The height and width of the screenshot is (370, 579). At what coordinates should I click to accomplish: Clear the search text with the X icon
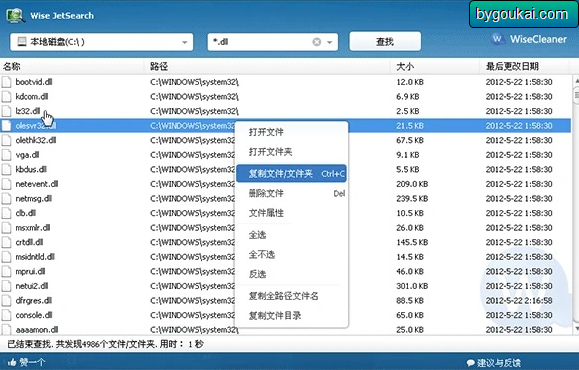coord(317,42)
